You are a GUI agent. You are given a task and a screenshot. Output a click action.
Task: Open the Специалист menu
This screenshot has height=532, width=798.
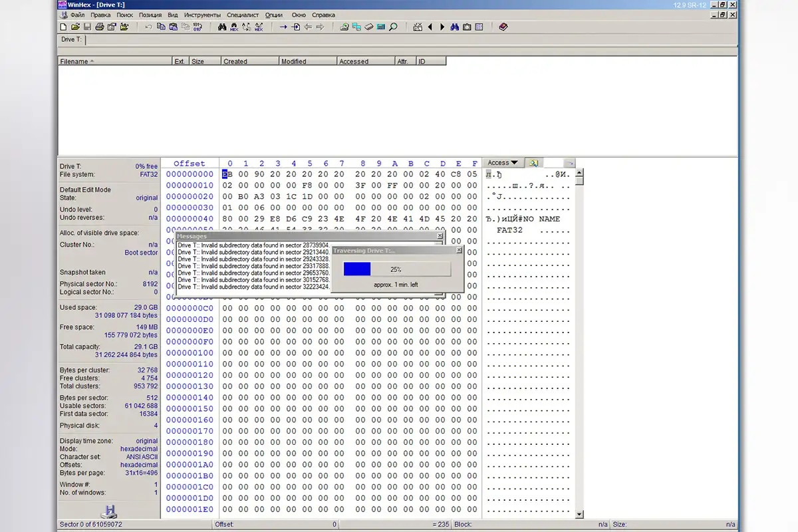pos(243,15)
